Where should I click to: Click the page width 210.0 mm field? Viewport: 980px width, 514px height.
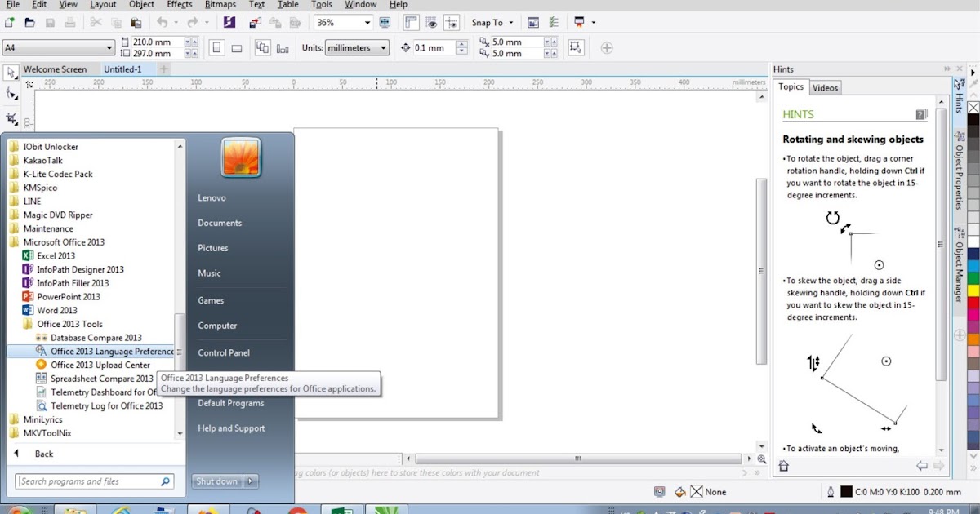click(158, 42)
